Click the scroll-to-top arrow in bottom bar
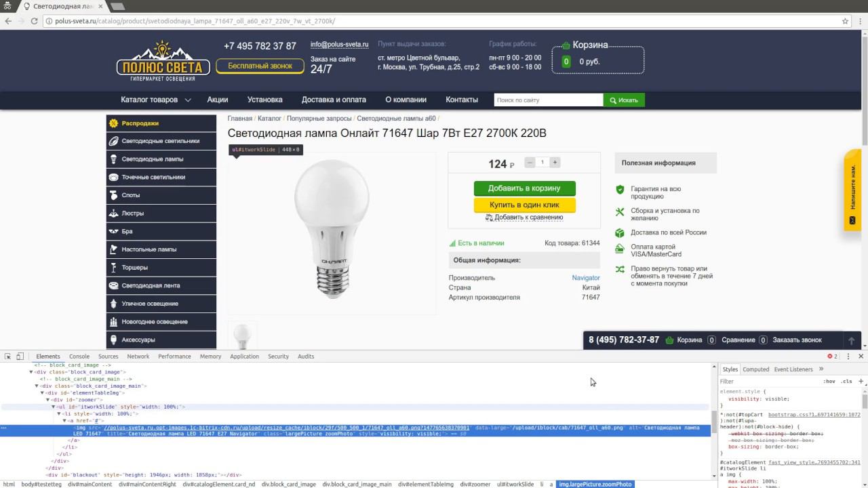 (x=852, y=340)
